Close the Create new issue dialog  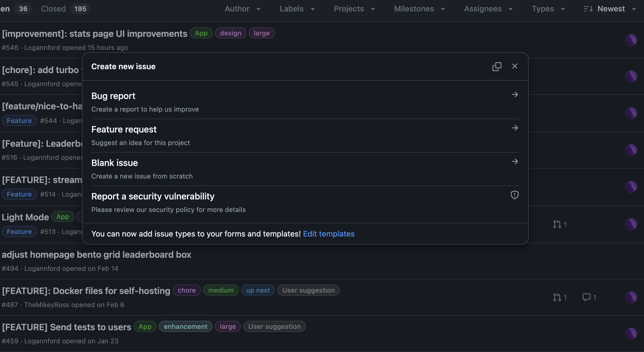tap(514, 66)
